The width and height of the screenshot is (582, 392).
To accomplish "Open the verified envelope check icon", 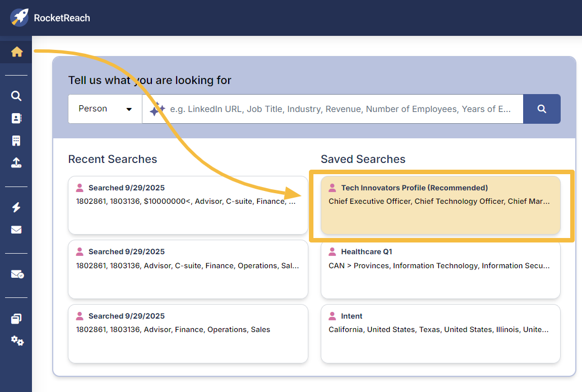I will pos(17,274).
